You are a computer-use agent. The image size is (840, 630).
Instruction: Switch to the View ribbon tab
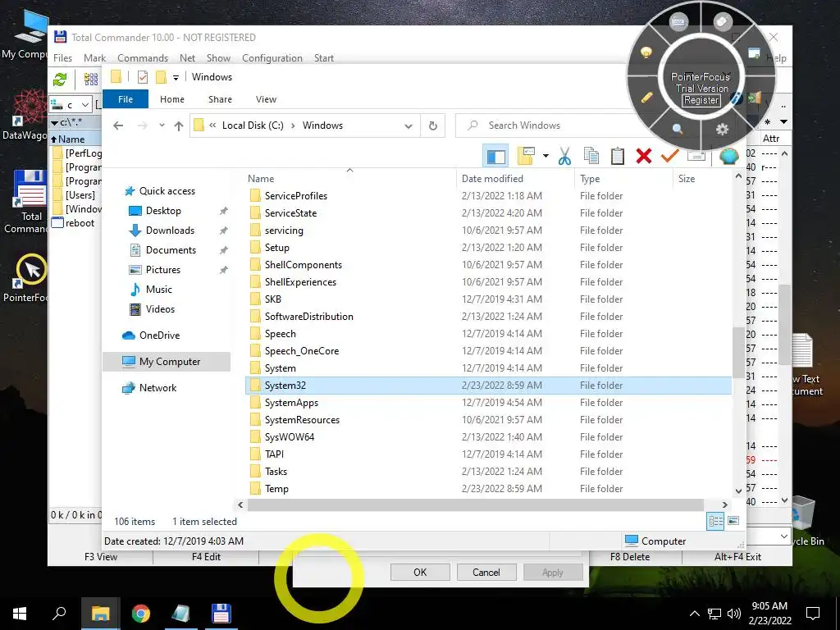(x=266, y=99)
